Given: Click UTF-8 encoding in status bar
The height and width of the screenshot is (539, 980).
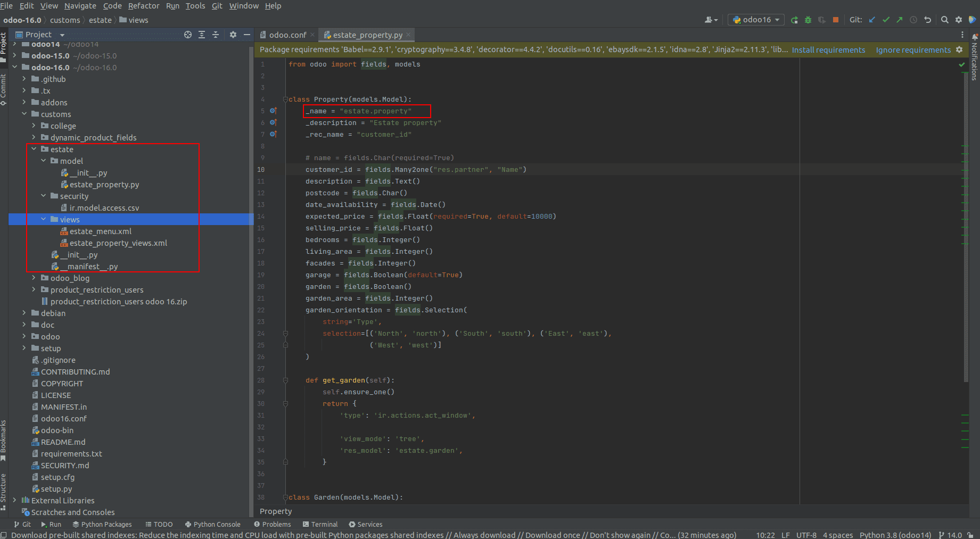Looking at the screenshot, I should (x=806, y=535).
